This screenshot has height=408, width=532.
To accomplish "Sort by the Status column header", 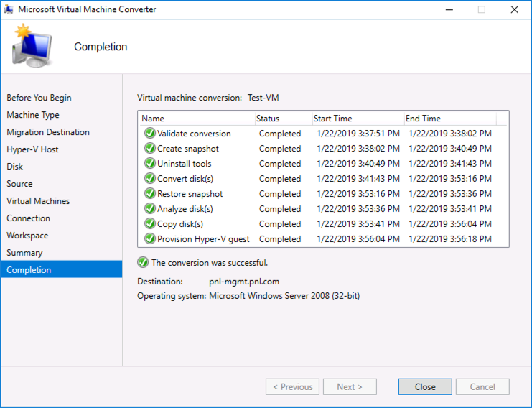I will [x=284, y=119].
